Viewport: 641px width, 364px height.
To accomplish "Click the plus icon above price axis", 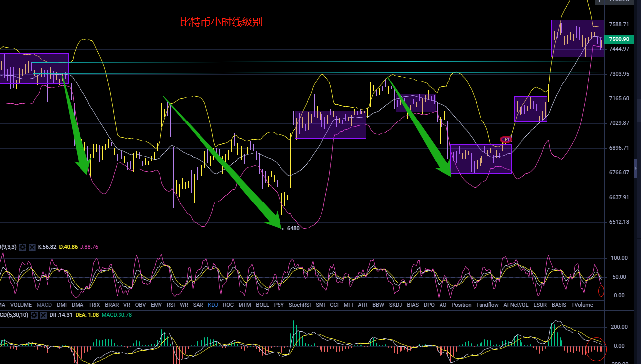I will (x=600, y=1).
